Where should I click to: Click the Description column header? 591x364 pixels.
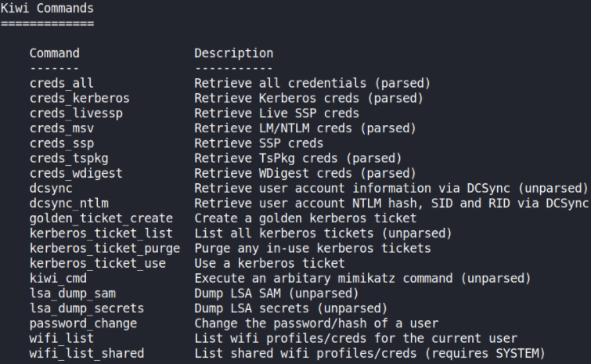pos(234,53)
